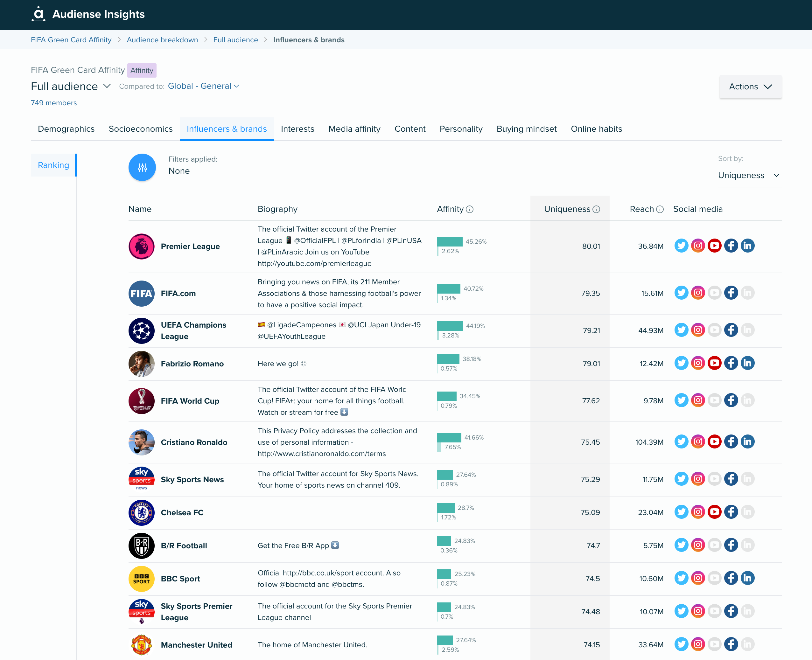Switch to the Media affinity tab
The height and width of the screenshot is (660, 812).
click(x=354, y=129)
